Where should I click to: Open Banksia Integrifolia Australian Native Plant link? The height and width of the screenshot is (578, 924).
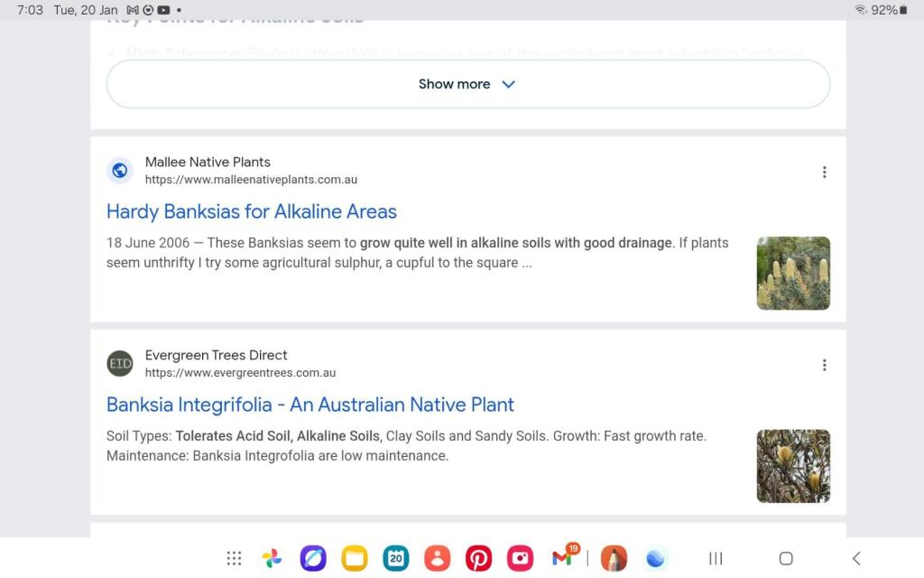(310, 405)
